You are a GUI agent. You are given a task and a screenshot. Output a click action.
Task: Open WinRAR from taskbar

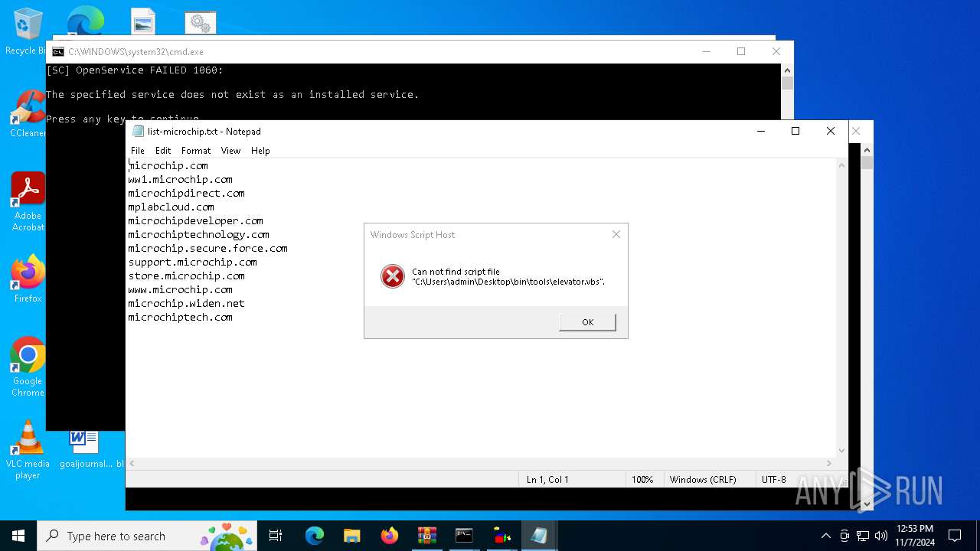426,536
